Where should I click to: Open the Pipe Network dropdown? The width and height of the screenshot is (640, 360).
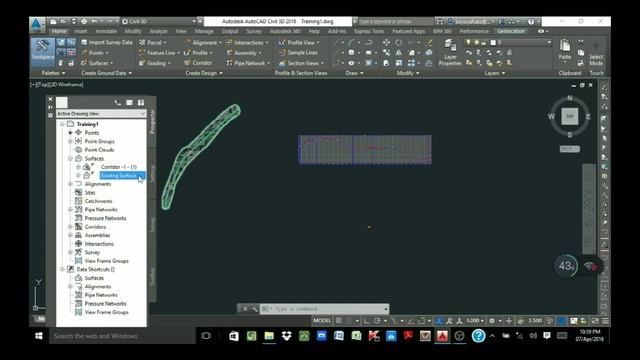248,63
